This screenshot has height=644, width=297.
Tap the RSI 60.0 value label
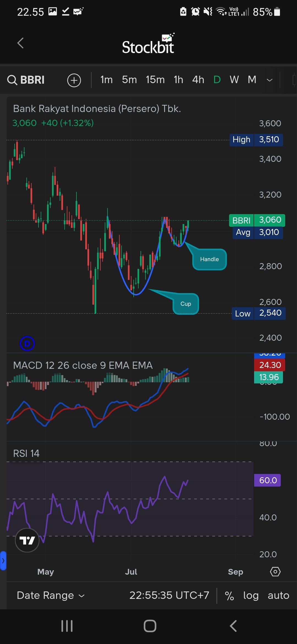(x=268, y=480)
